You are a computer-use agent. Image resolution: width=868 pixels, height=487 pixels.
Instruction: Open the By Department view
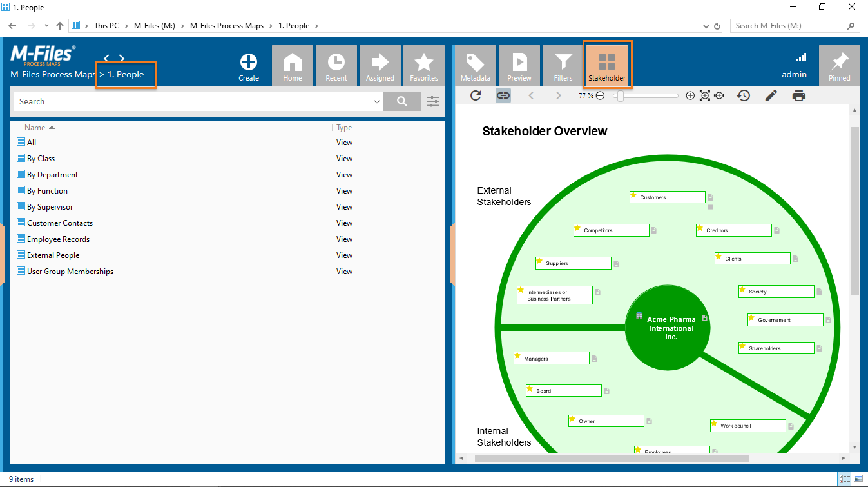[x=52, y=174]
